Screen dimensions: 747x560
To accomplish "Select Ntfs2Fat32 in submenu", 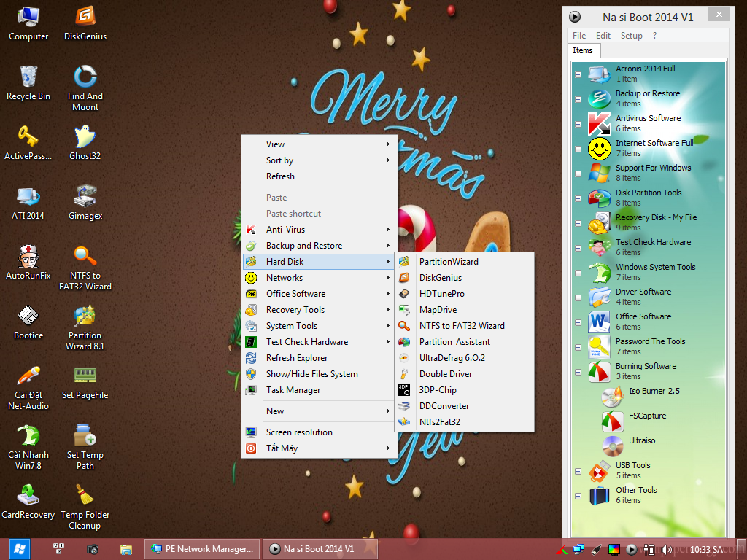I will [x=465, y=422].
